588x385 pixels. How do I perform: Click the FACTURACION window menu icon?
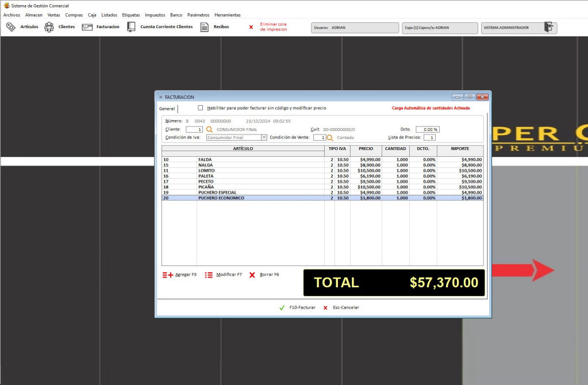[160, 97]
